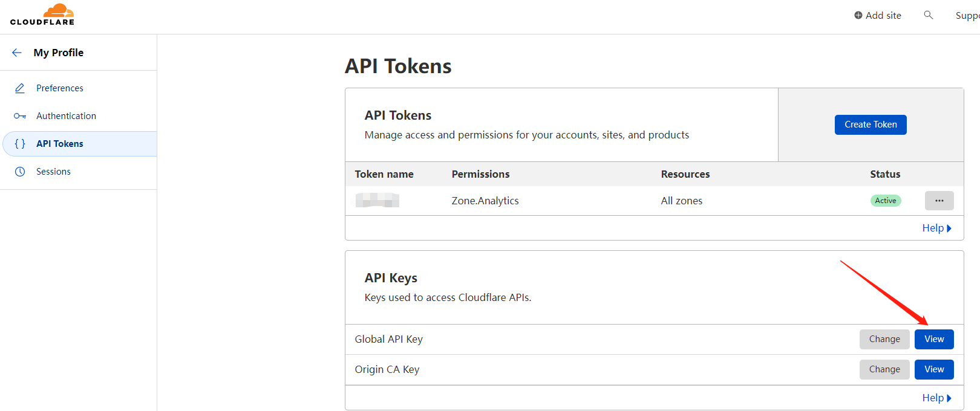Select API Tokens in the sidebar
980x411 pixels.
(80, 144)
